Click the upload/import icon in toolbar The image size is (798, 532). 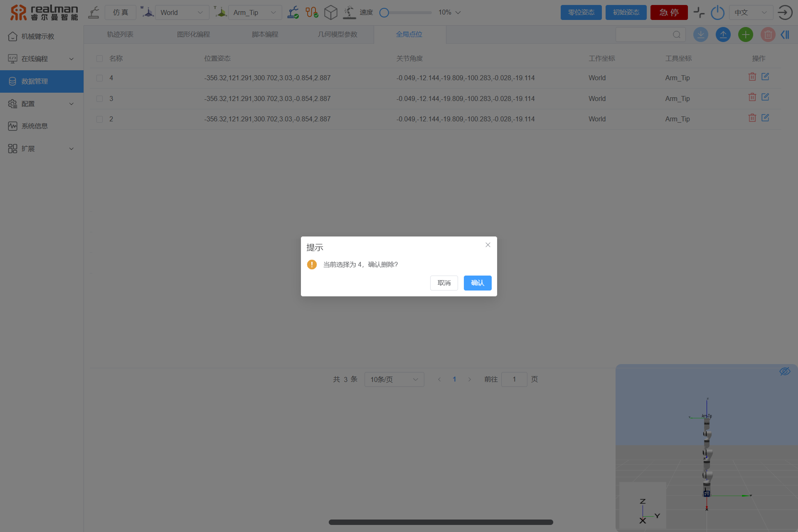tap(724, 34)
